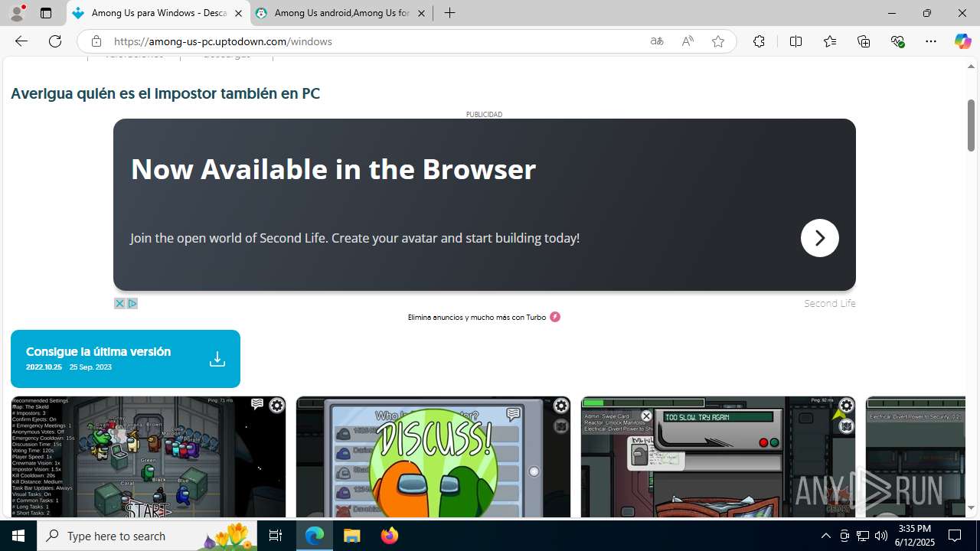980x551 pixels.
Task: Click the vertical scrollbar thumb
Action: (972, 125)
